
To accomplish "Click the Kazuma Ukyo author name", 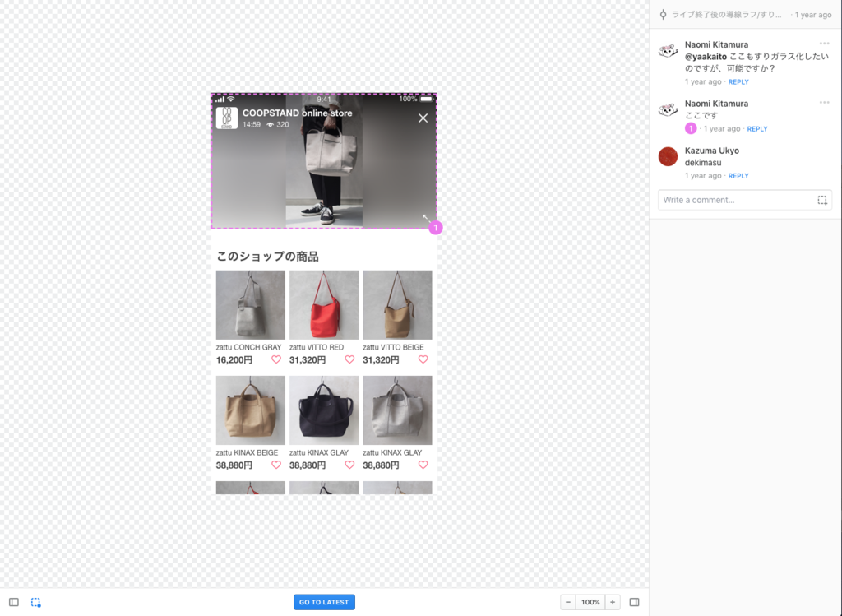I will [711, 151].
